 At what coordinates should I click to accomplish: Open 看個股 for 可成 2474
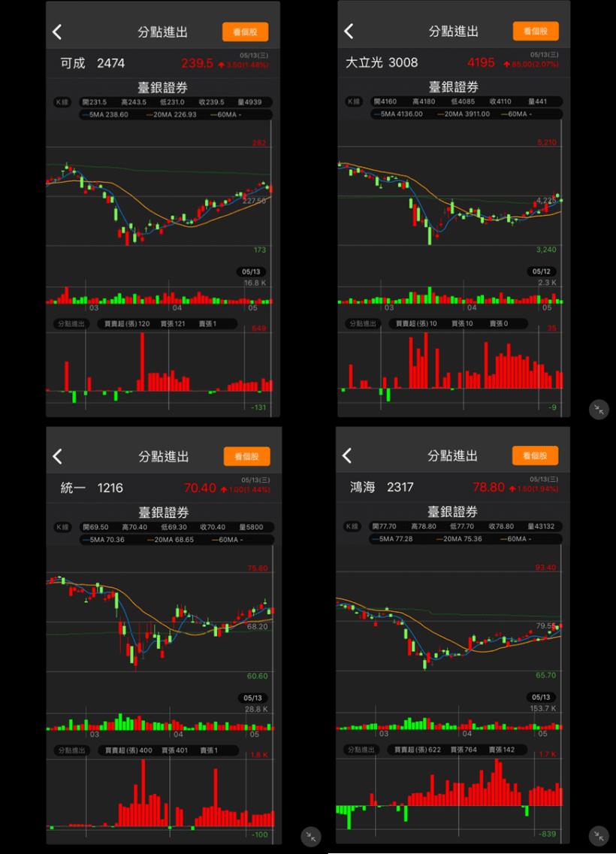coord(246,32)
